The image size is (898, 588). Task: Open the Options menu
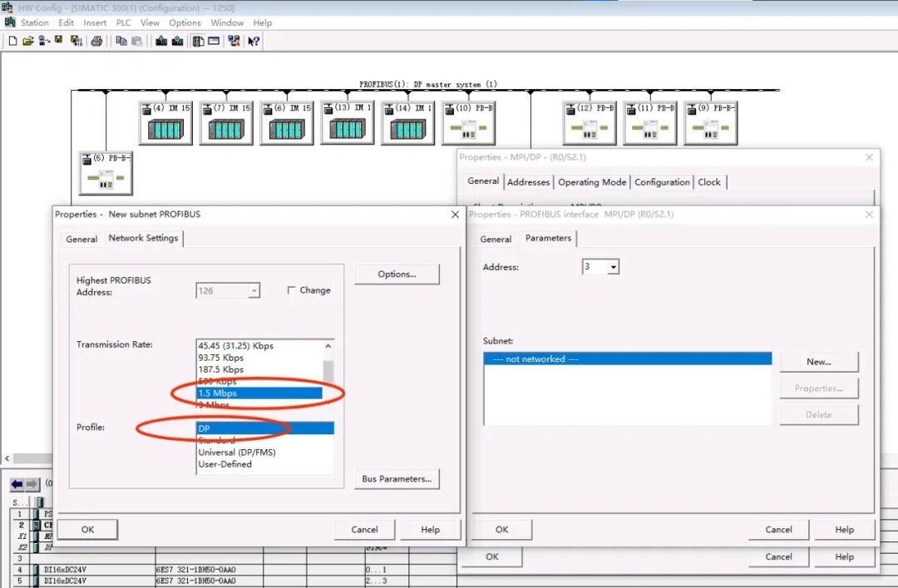click(185, 23)
